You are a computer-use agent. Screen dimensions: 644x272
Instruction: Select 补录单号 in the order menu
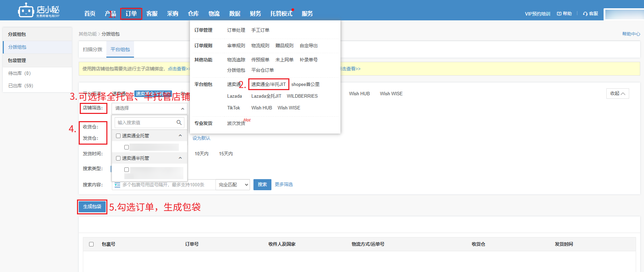(309, 60)
